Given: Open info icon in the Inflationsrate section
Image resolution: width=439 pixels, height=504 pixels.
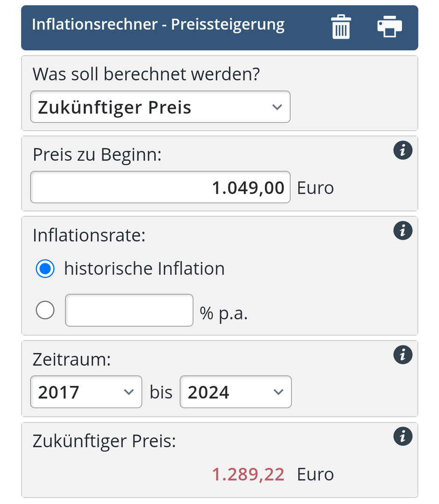Looking at the screenshot, I should tap(403, 231).
